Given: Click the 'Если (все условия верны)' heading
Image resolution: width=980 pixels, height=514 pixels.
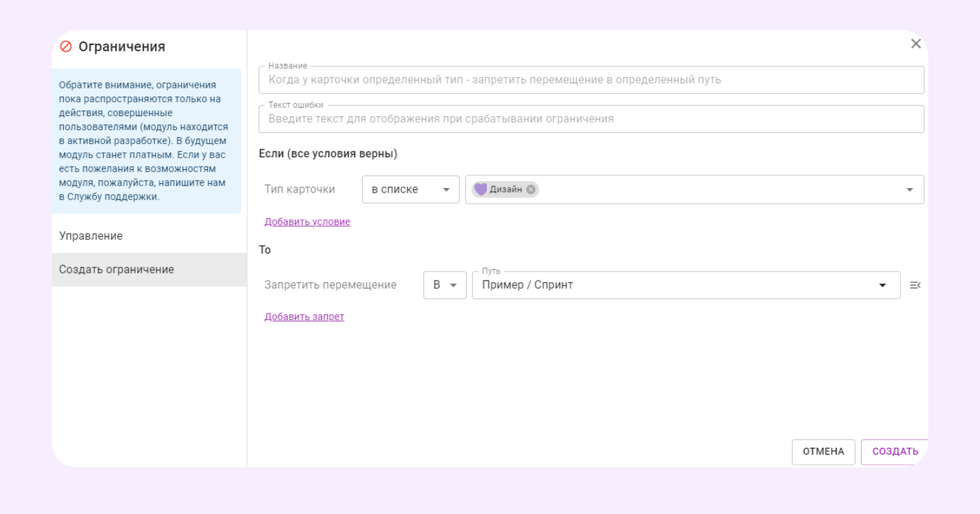Looking at the screenshot, I should [328, 153].
